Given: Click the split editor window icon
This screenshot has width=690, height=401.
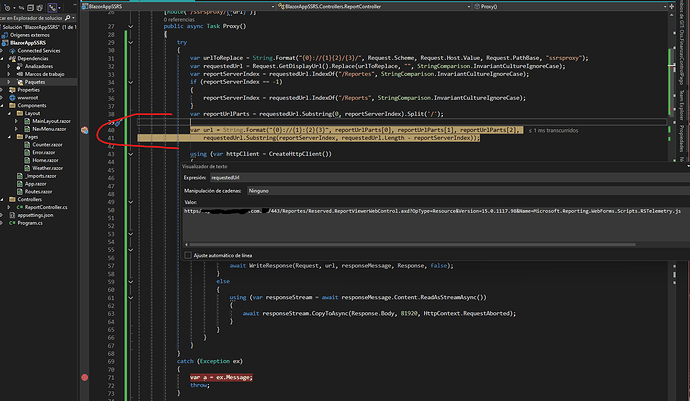Looking at the screenshot, I should coord(672,7).
